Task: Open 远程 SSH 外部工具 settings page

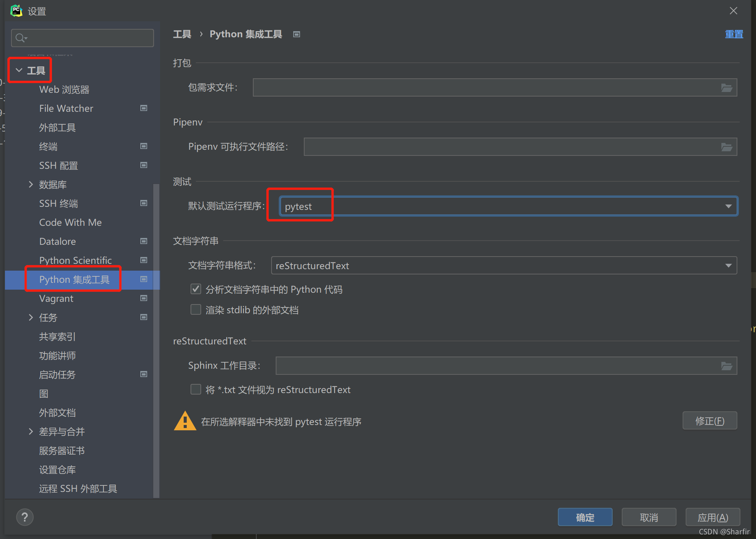Action: (x=78, y=489)
